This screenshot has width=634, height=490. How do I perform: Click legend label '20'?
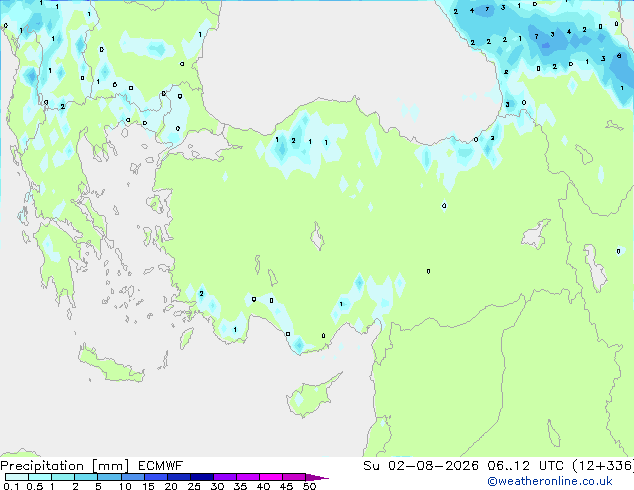coord(171,486)
